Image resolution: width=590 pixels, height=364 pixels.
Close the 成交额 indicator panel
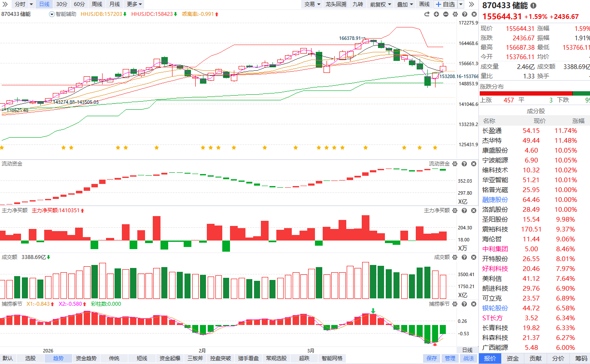(x=474, y=257)
